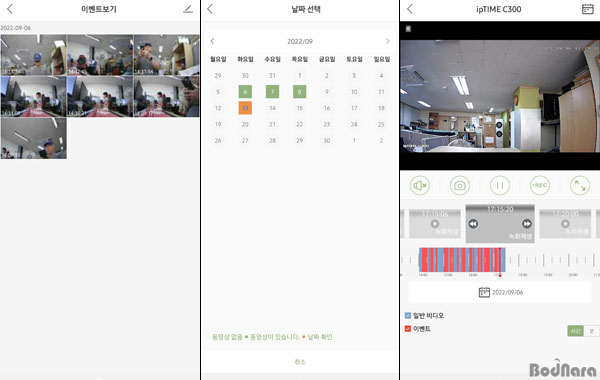The image size is (600, 380).
Task: Go back from the 날짜 선택 screen
Action: (210, 9)
